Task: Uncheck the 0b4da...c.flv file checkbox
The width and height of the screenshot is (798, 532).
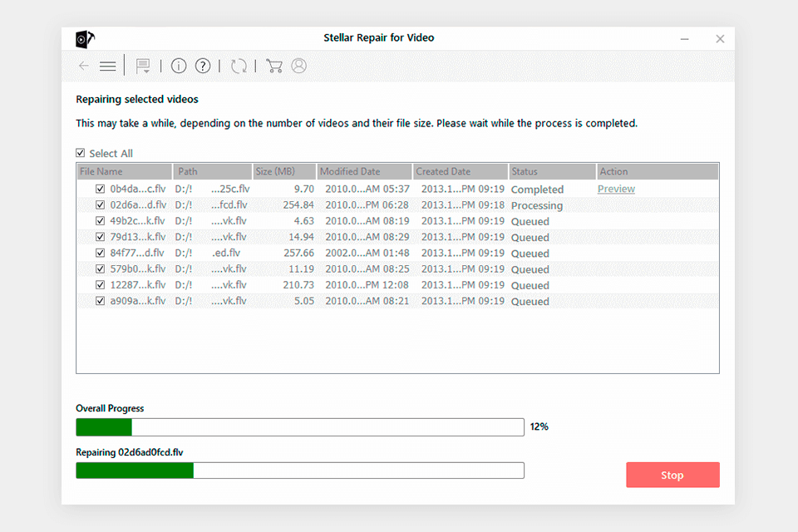Action: tap(100, 190)
